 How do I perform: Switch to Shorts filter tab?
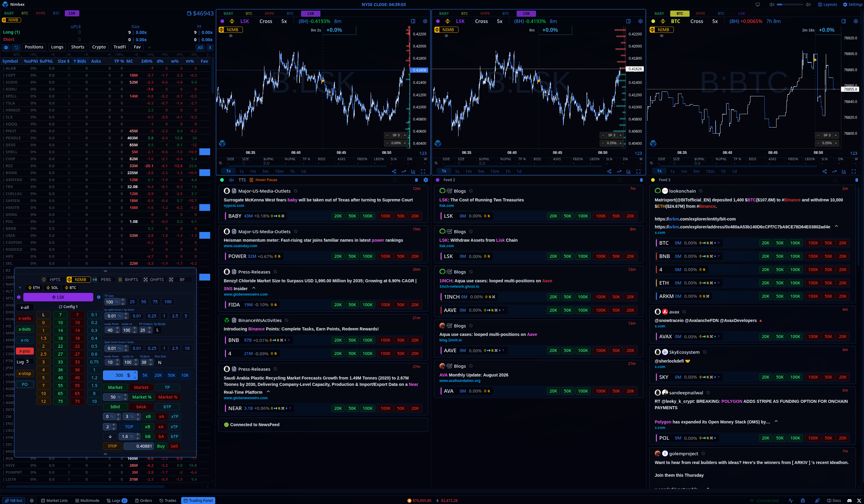pyautogui.click(x=78, y=47)
